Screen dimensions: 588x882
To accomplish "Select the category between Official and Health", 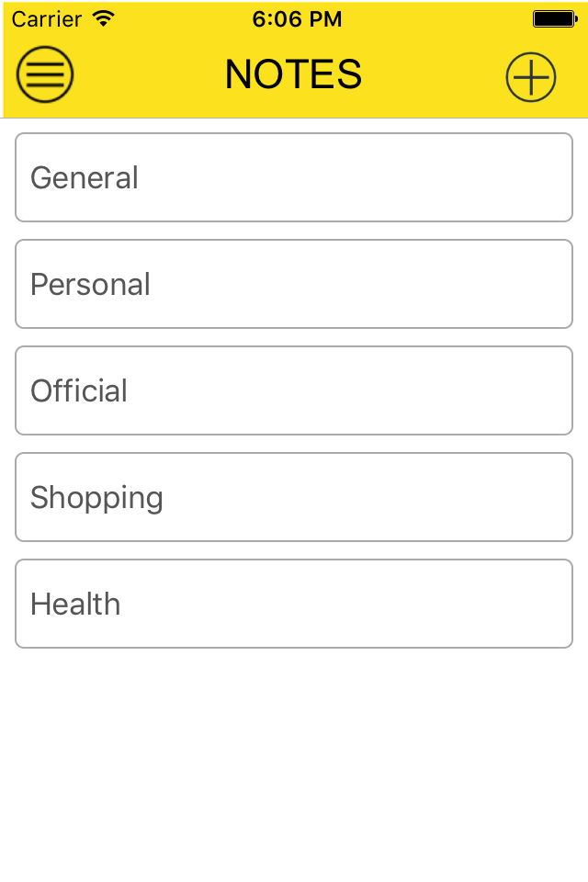I will pyautogui.click(x=294, y=497).
